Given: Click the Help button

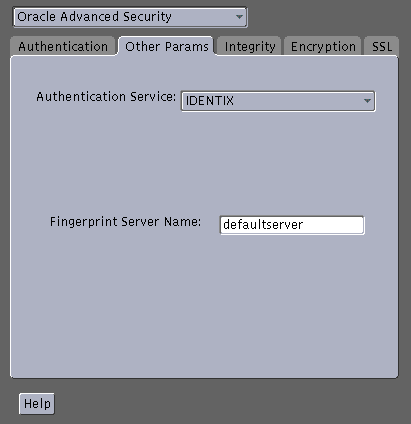Looking at the screenshot, I should [37, 404].
